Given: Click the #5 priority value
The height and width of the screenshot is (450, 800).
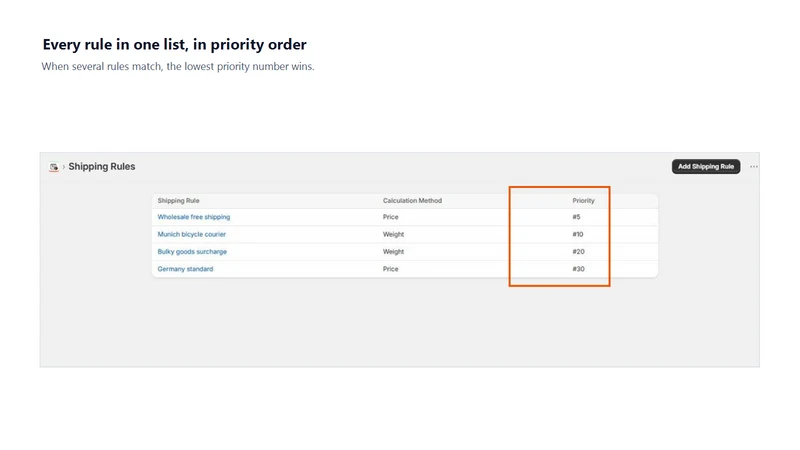Looking at the screenshot, I should point(576,217).
